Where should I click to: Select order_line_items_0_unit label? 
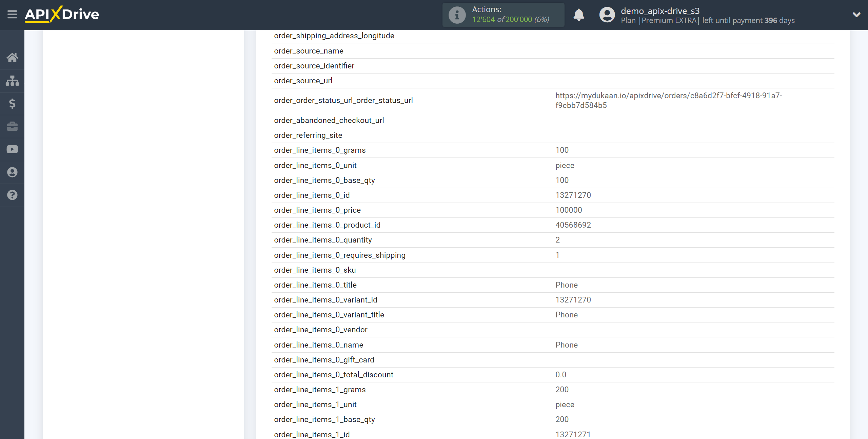(315, 165)
